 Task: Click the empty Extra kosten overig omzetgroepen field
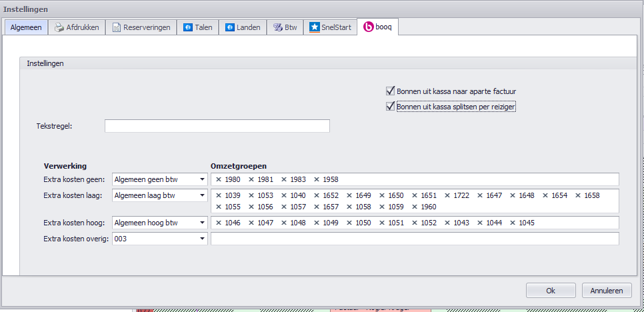coord(415,239)
